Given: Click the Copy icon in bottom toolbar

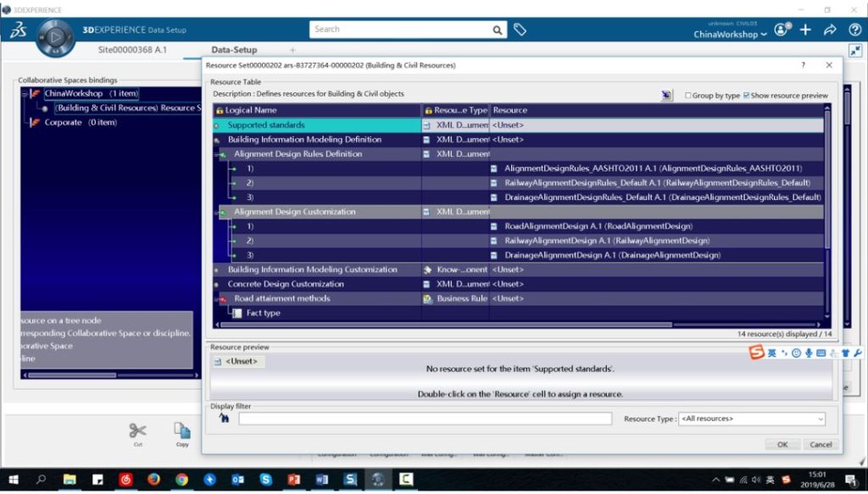Looking at the screenshot, I should point(181,431).
